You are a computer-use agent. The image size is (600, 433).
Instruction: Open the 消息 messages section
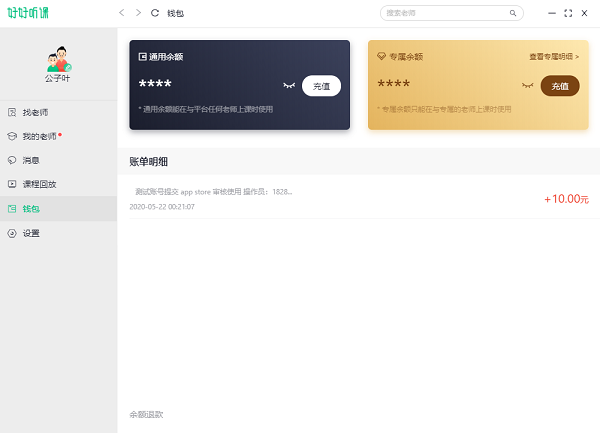(x=59, y=160)
